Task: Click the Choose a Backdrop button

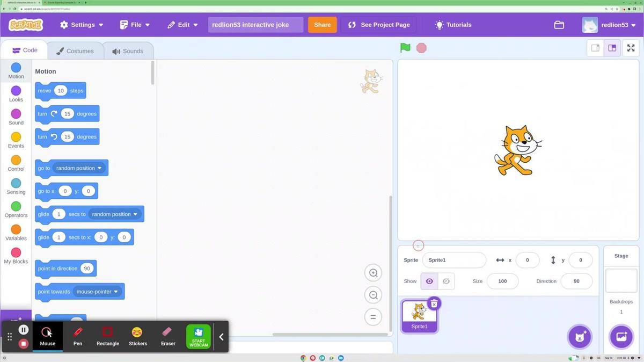Action: pyautogui.click(x=621, y=337)
